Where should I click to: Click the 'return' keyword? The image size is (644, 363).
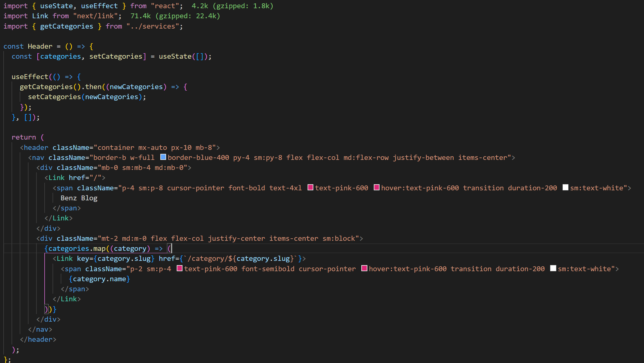24,137
